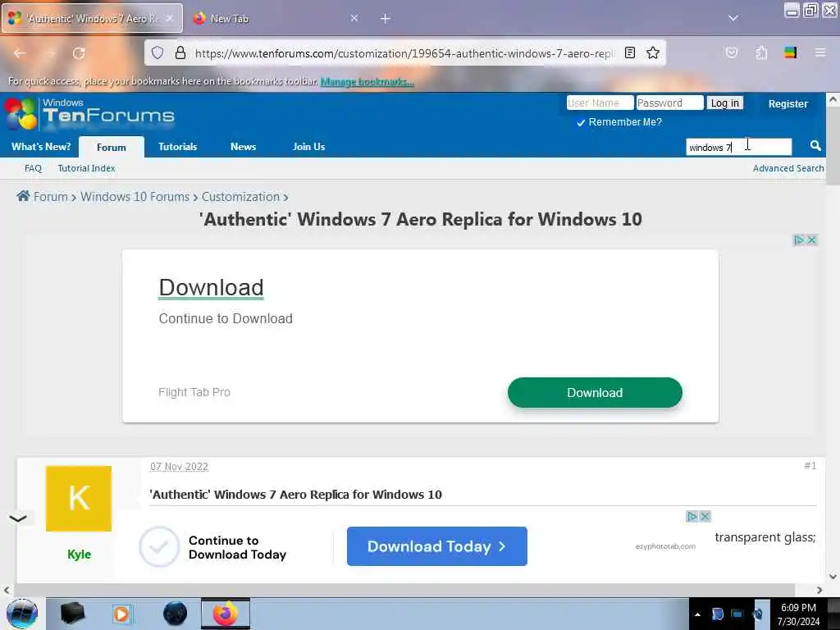840x630 pixels.
Task: Open the Windows Start orb
Action: tap(22, 614)
